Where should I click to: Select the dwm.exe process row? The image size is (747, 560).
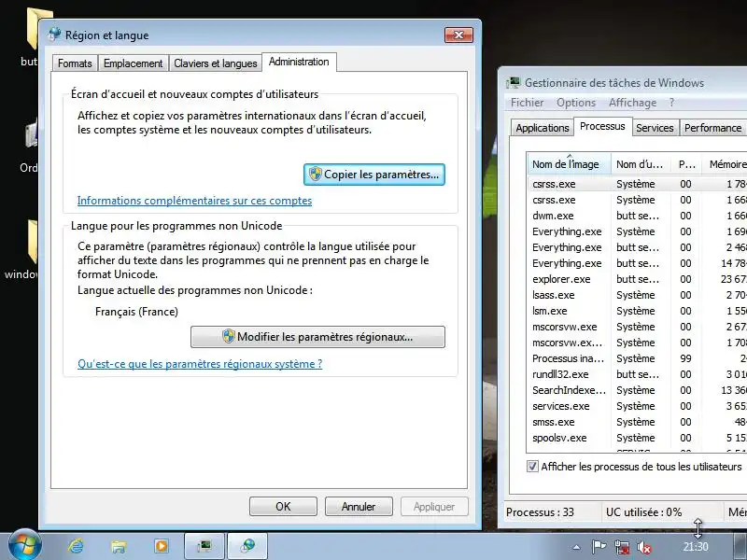point(637,216)
